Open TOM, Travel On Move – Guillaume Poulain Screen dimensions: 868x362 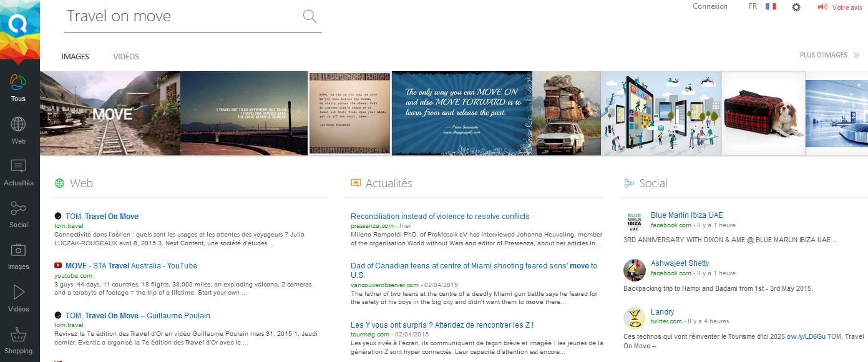pyautogui.click(x=138, y=316)
